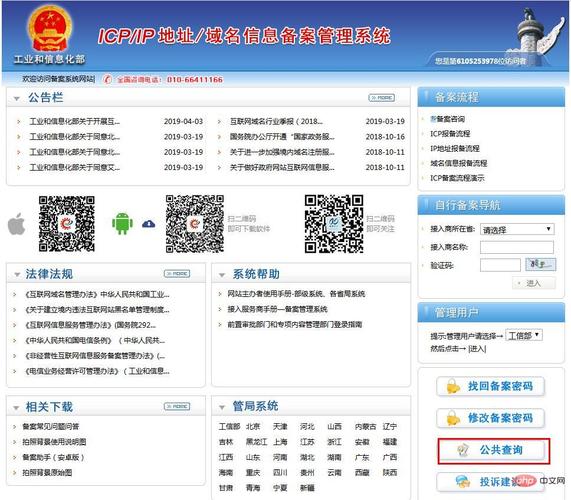Screen dimensions: 571x500
Task: Select 北京 in 管局系统
Action: 253,426
